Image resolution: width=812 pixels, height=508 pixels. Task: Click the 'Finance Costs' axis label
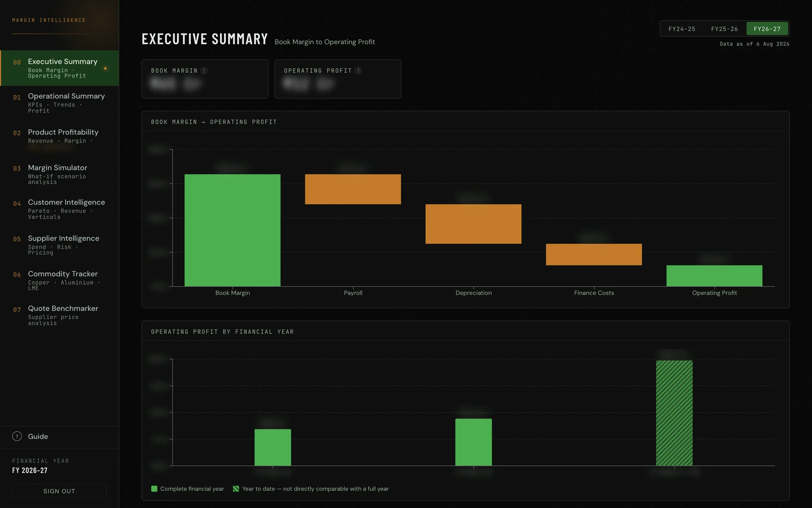[594, 293]
